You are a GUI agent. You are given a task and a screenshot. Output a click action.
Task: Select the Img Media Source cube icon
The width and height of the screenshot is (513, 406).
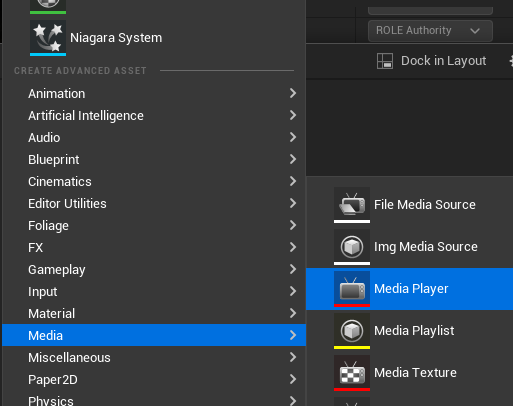pyautogui.click(x=352, y=247)
